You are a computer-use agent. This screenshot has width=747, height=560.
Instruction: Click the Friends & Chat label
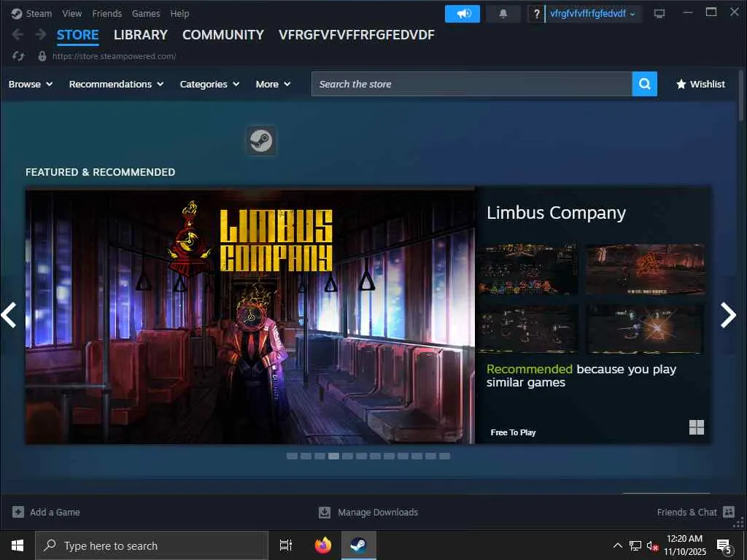pyautogui.click(x=686, y=513)
